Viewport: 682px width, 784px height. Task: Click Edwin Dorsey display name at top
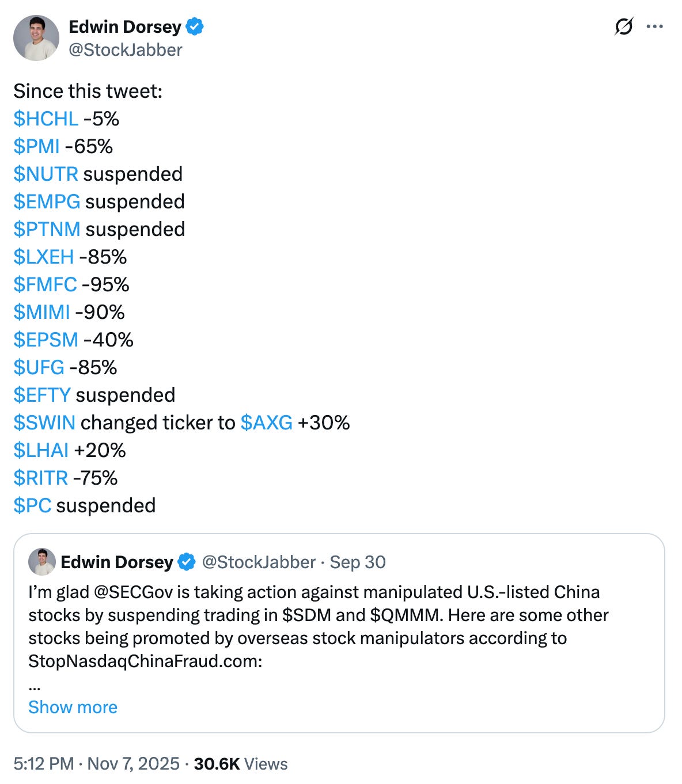(125, 26)
